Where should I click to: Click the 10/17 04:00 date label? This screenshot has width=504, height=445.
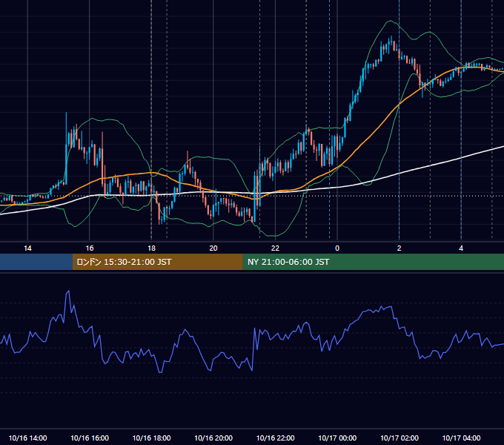(461, 438)
